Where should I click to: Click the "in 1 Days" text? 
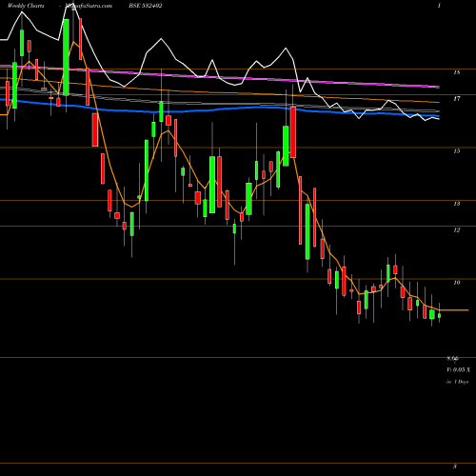pos(458,382)
